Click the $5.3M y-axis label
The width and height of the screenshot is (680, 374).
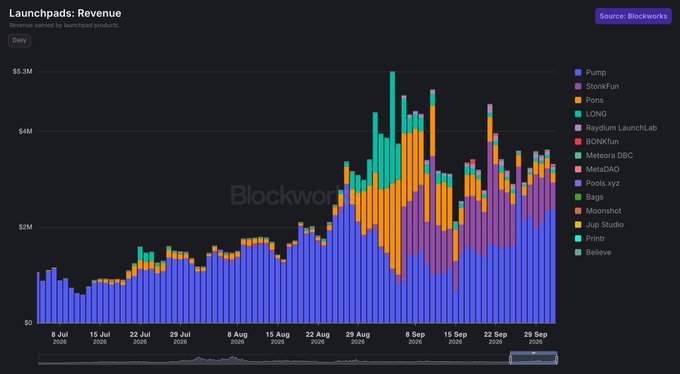tap(23, 71)
